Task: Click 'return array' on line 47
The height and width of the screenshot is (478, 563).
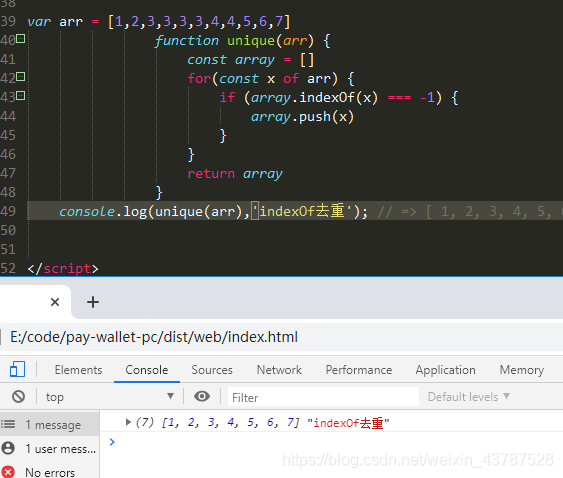Action: [x=235, y=174]
